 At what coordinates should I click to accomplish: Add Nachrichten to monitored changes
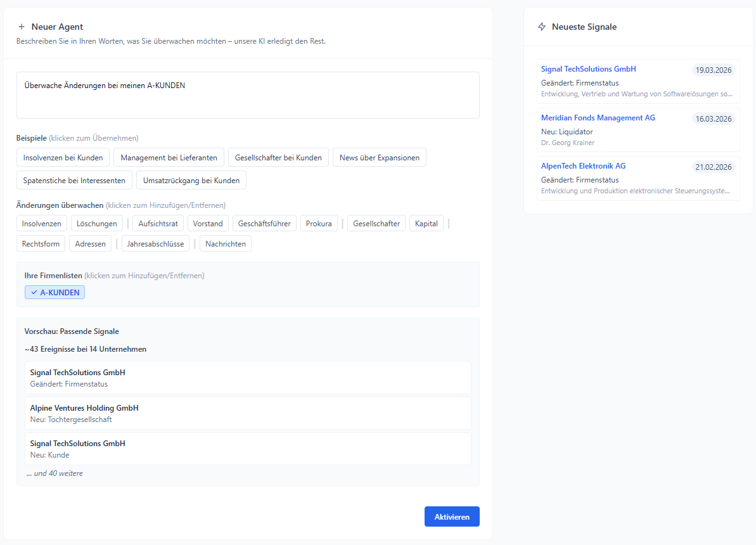pyautogui.click(x=225, y=243)
